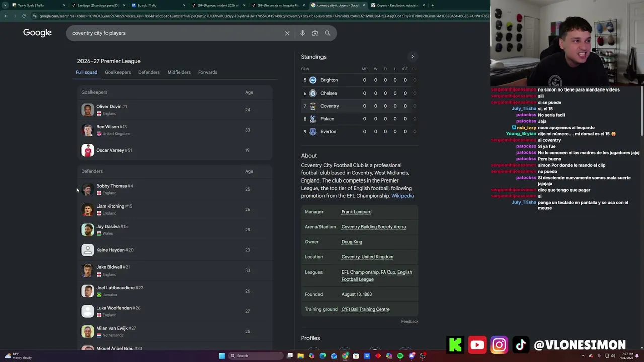The height and width of the screenshot is (362, 644).
Task: Open Coventry, United Kingdom location link
Action: pos(367,257)
